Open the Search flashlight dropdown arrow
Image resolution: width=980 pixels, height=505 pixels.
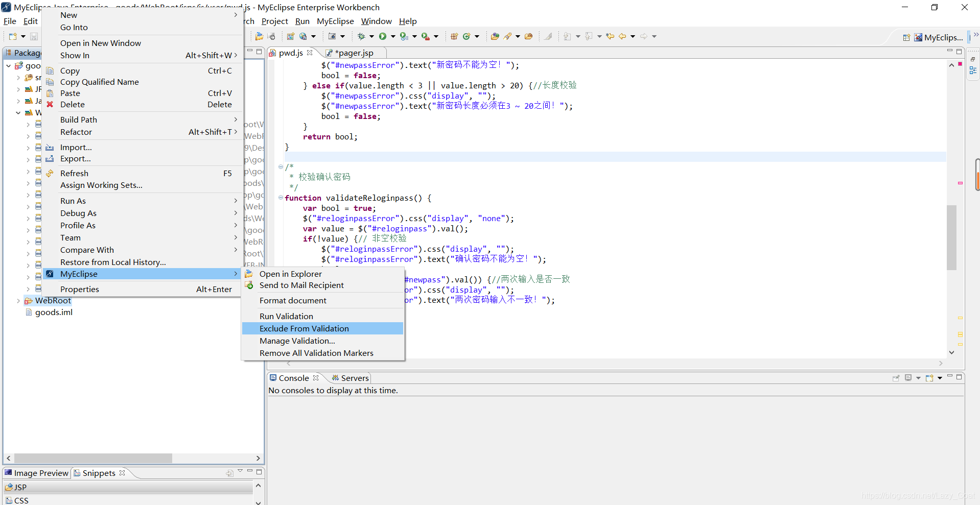point(518,36)
